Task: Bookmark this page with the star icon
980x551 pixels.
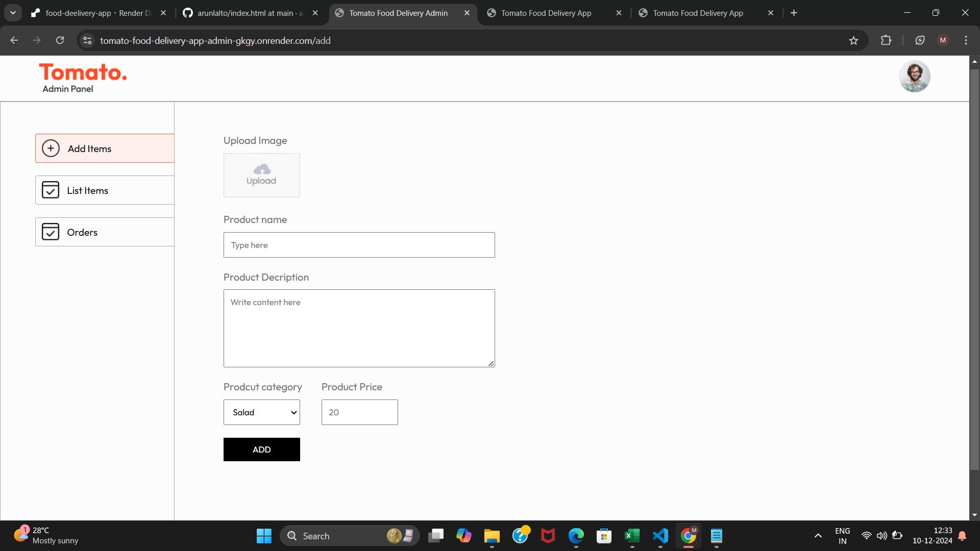Action: (853, 40)
